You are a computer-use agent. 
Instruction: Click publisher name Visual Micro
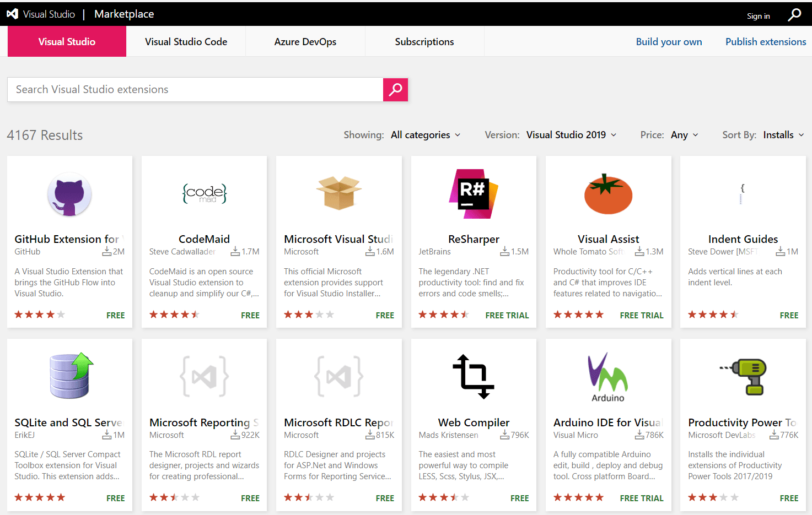click(x=576, y=435)
